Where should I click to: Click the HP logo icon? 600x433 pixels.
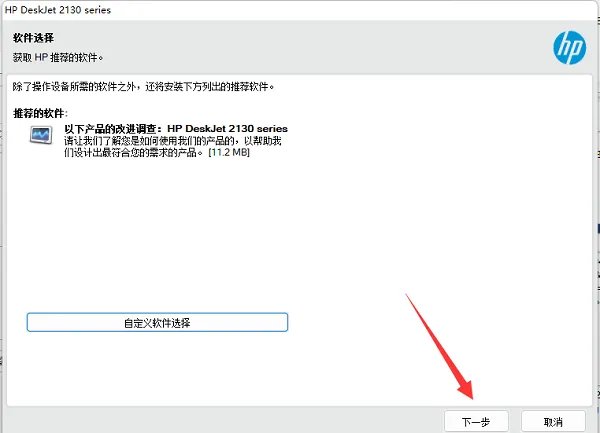(x=569, y=48)
